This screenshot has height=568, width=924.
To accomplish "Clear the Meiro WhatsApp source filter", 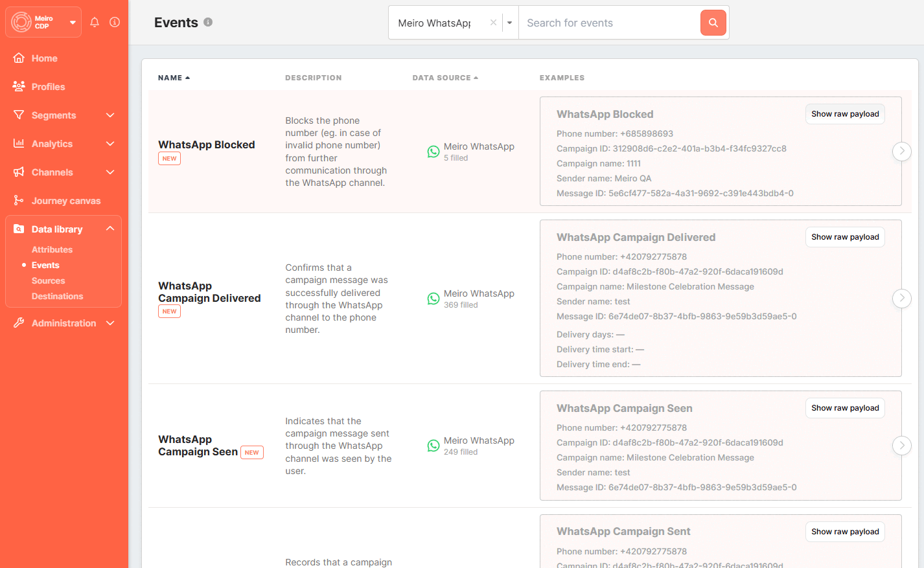I will [493, 23].
